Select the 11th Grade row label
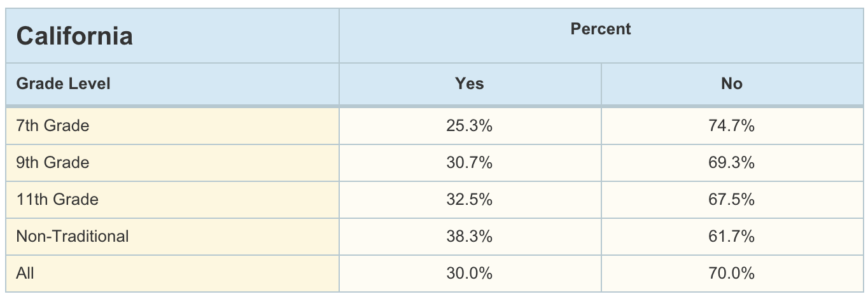This screenshot has height=299, width=868. point(57,200)
